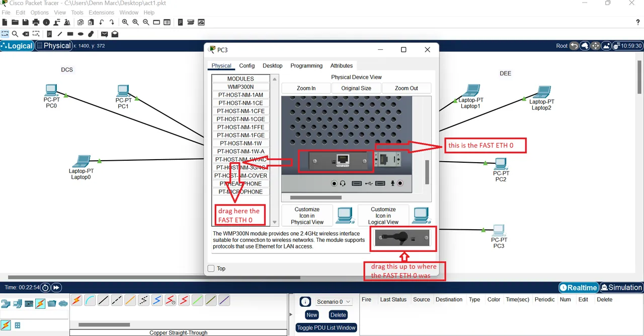The height and width of the screenshot is (336, 644).
Task: Click the Reset simulation time icon
Action: tap(45, 287)
